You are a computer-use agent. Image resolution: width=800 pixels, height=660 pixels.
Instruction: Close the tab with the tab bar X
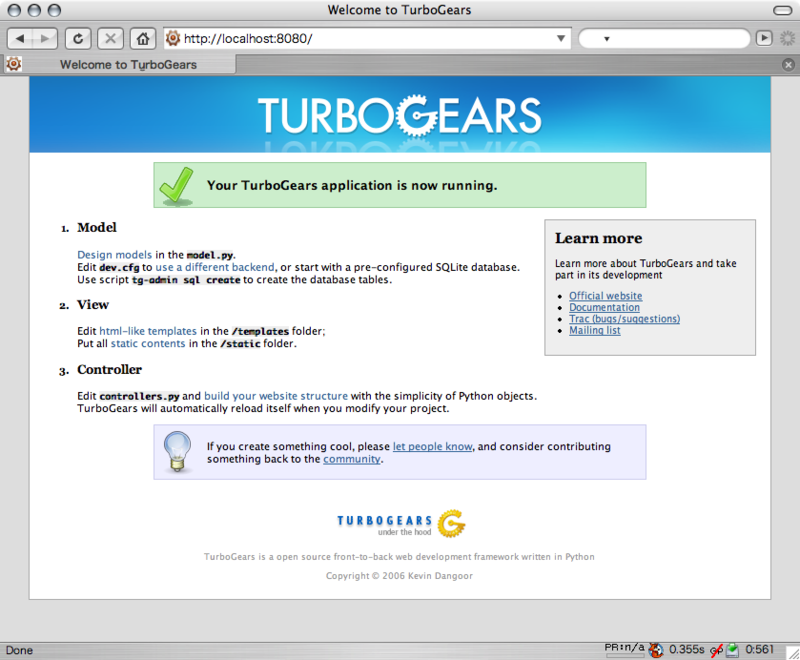click(x=788, y=64)
